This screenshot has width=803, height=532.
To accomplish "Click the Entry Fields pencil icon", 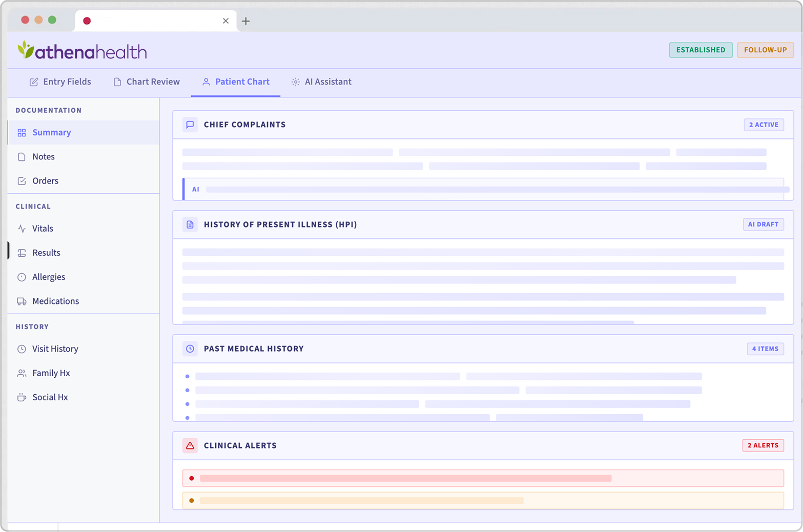I will [x=34, y=82].
